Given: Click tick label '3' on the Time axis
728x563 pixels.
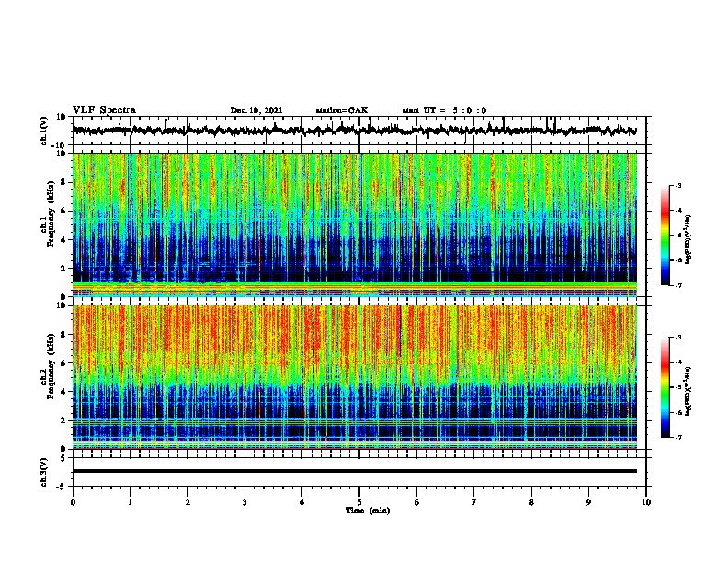Looking at the screenshot, I should [245, 502].
